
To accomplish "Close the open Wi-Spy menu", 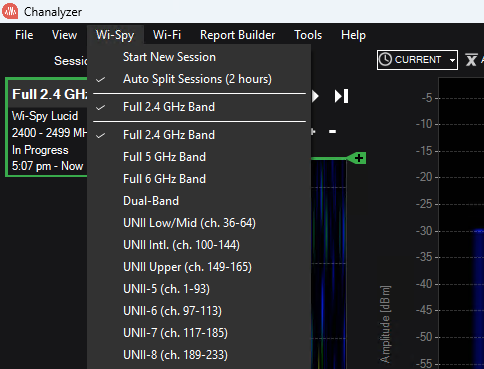I will click(x=115, y=35).
